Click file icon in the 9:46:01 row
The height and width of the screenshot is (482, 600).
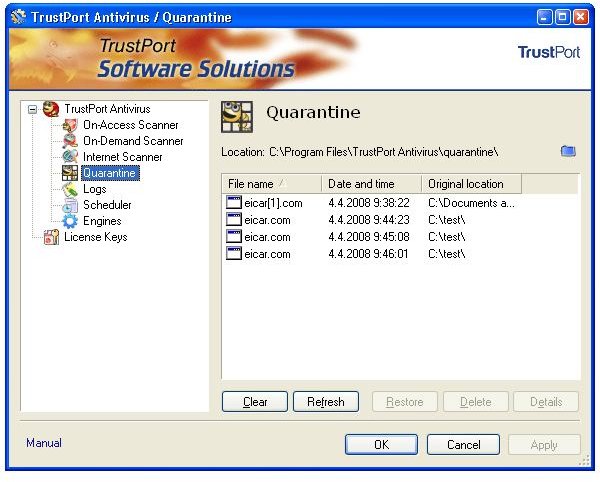click(233, 253)
